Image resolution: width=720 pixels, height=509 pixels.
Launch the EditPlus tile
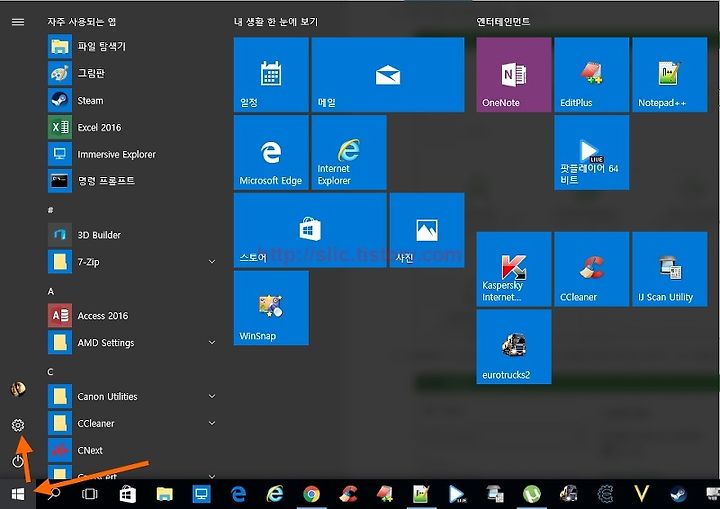click(591, 74)
